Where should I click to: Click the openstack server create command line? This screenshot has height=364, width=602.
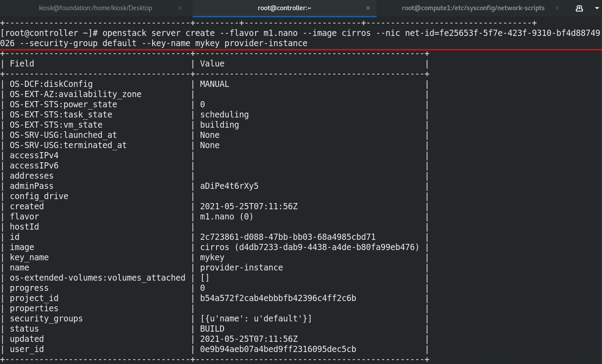click(x=300, y=33)
